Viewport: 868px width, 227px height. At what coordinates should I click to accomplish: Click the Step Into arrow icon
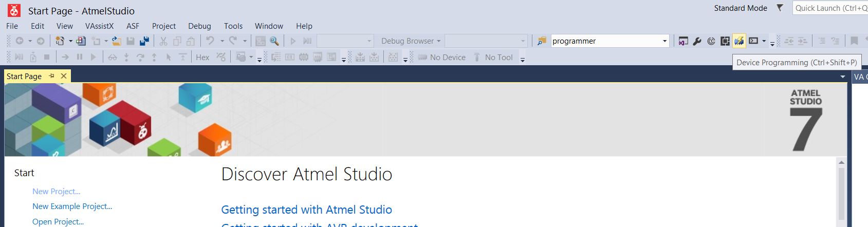tap(126, 57)
